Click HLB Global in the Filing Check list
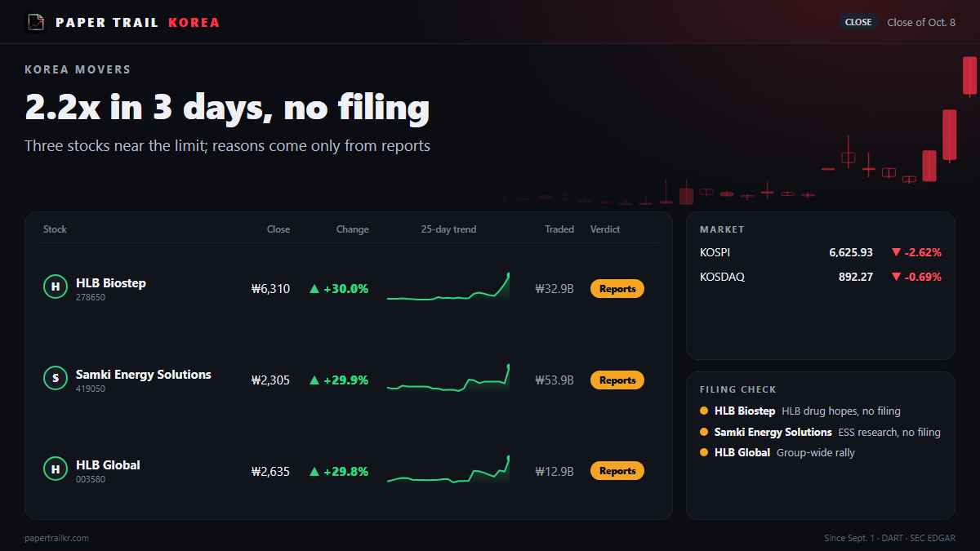 pyautogui.click(x=742, y=452)
